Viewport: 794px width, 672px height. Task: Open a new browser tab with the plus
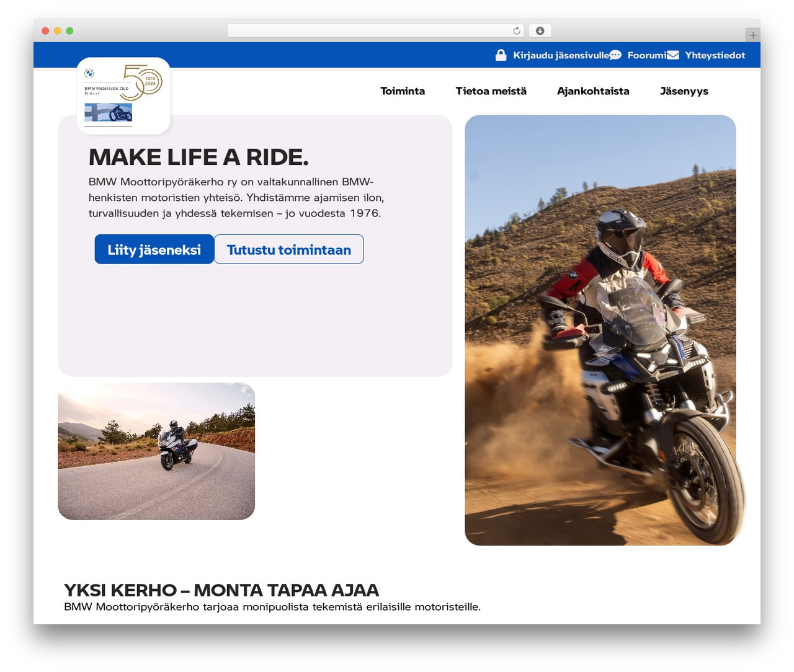[752, 35]
